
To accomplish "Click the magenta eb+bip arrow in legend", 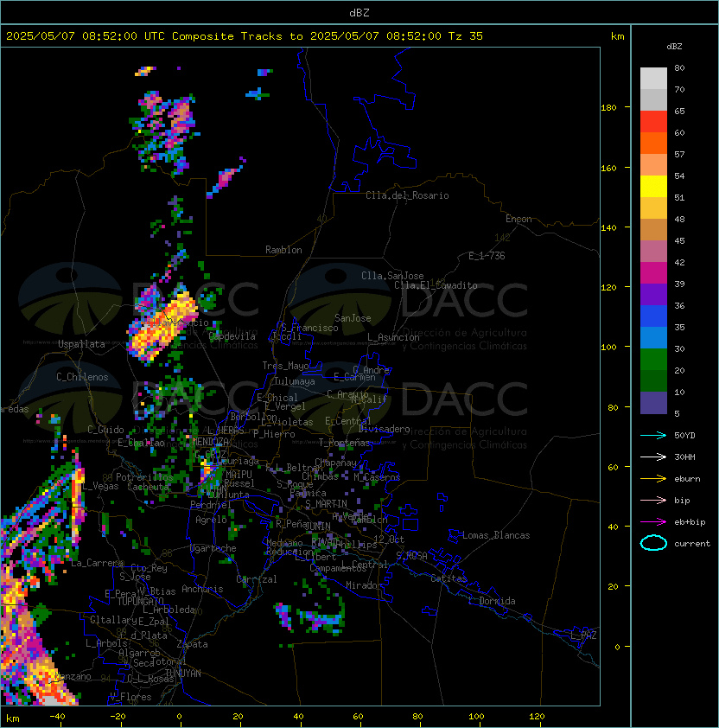I will click(x=653, y=522).
